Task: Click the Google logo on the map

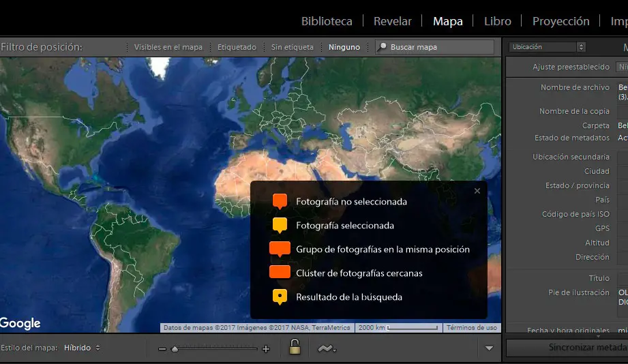Action: click(20, 324)
